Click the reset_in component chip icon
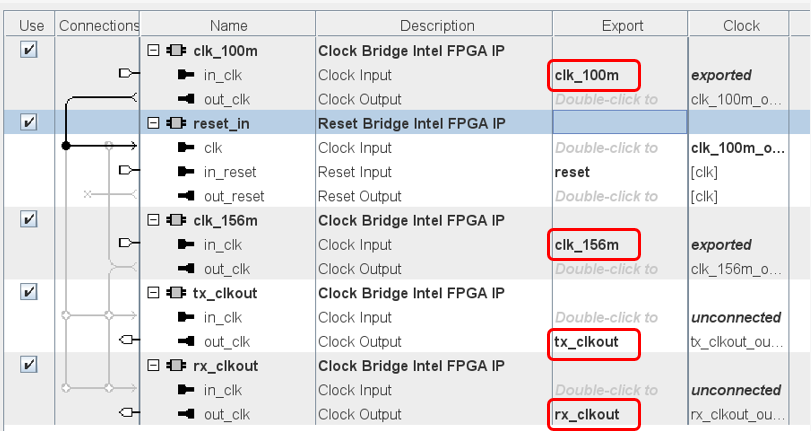The height and width of the screenshot is (431, 811). pos(174,123)
